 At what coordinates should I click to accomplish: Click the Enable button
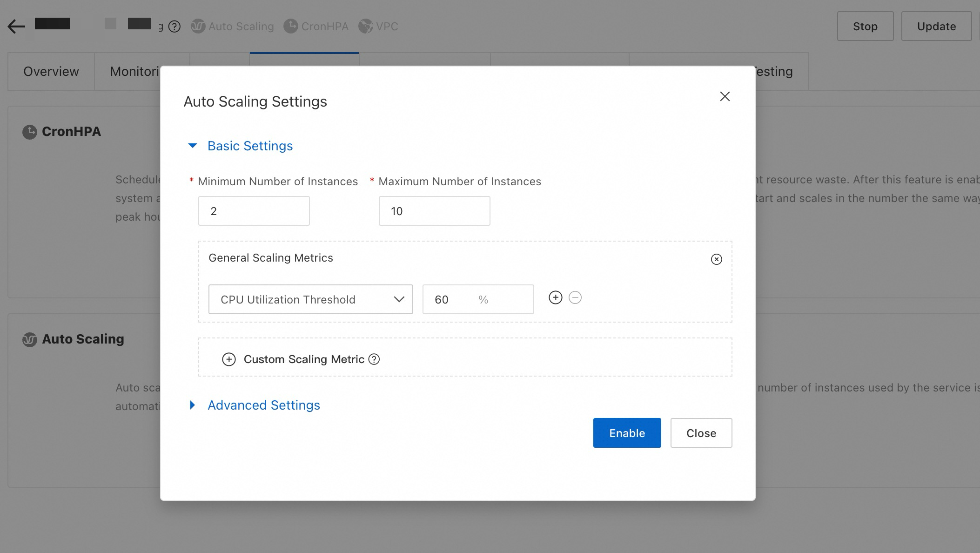click(x=627, y=433)
